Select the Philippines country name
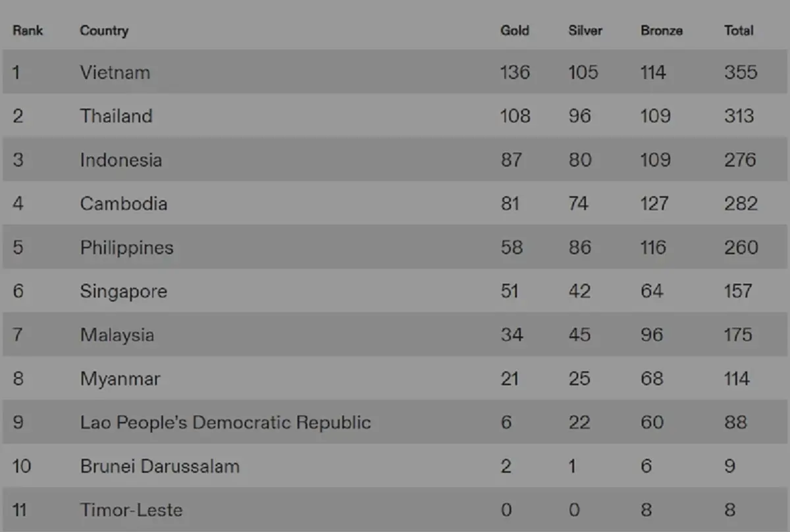The image size is (790, 532). click(x=127, y=248)
